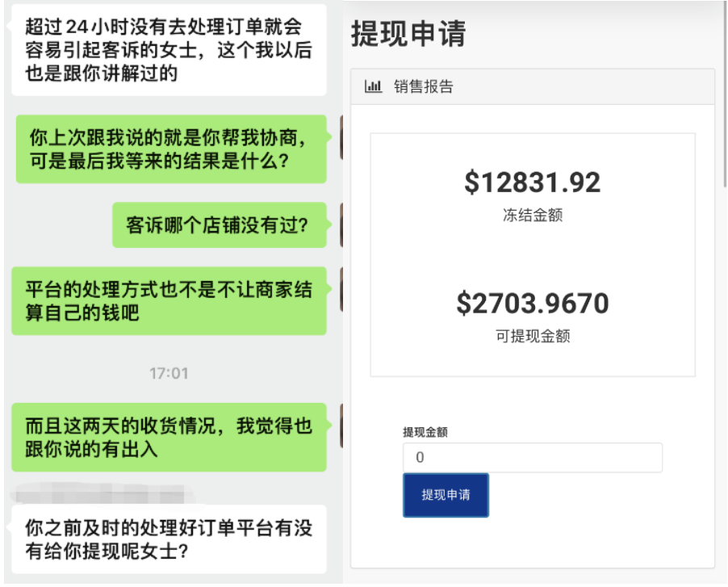Image resolution: width=728 pixels, height=587 pixels.
Task: Click the withdrawal amount input showing 0
Action: (x=532, y=457)
